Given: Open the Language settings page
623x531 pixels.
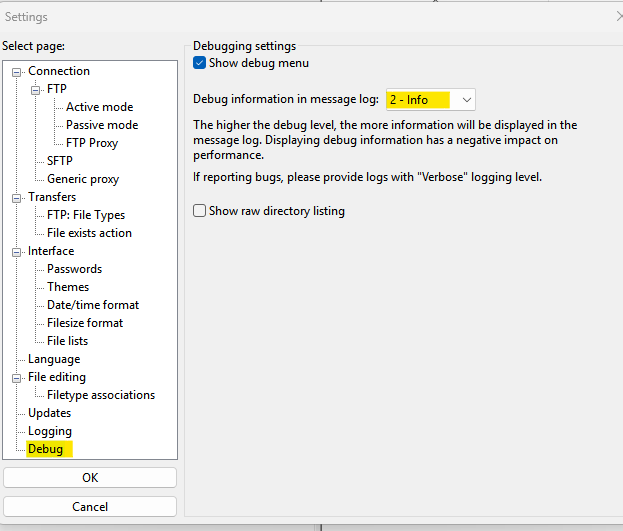Looking at the screenshot, I should coord(54,359).
